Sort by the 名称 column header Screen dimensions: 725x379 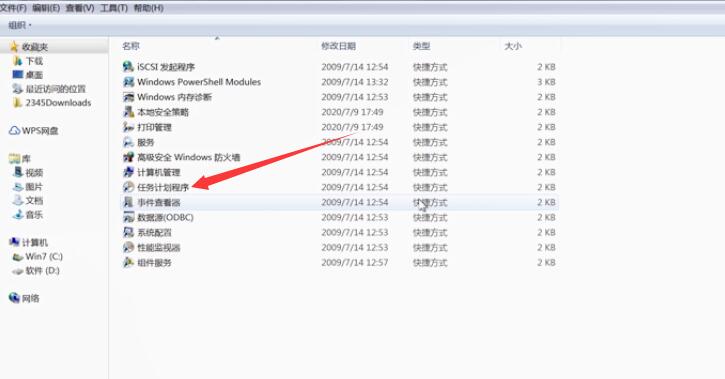131,46
